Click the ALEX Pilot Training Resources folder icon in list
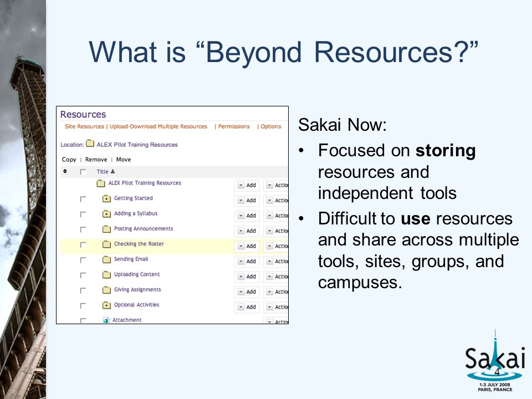Image resolution: width=532 pixels, height=399 pixels. coord(101,183)
